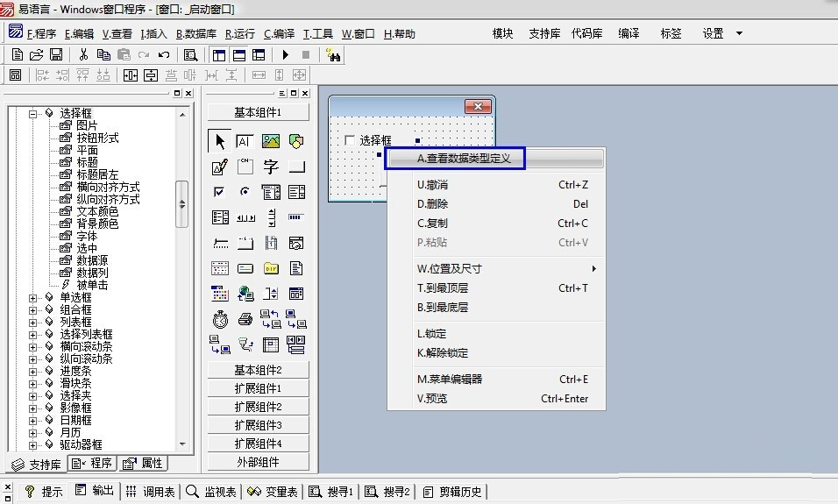Image resolution: width=838 pixels, height=504 pixels.
Task: Switch to the 属性 tab
Action: tap(143, 464)
